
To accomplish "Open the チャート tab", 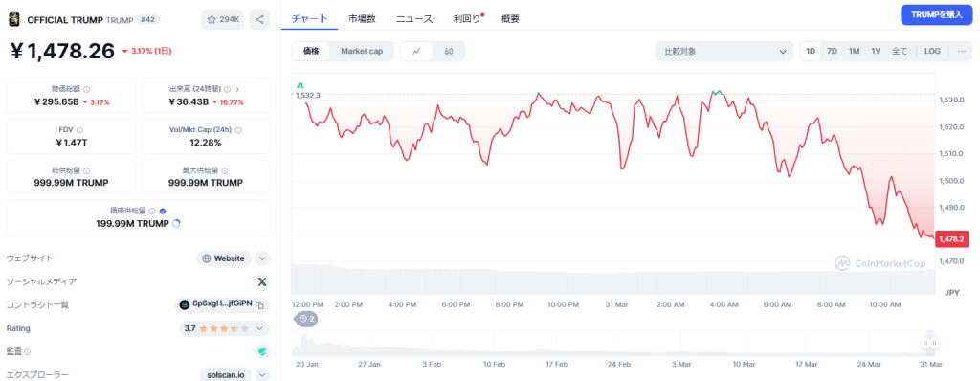I will click(309, 18).
